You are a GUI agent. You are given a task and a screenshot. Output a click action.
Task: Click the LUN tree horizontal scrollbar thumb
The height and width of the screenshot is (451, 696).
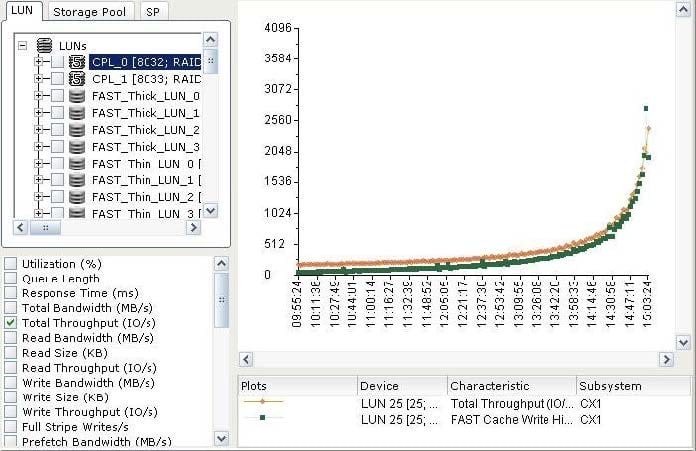click(x=43, y=228)
